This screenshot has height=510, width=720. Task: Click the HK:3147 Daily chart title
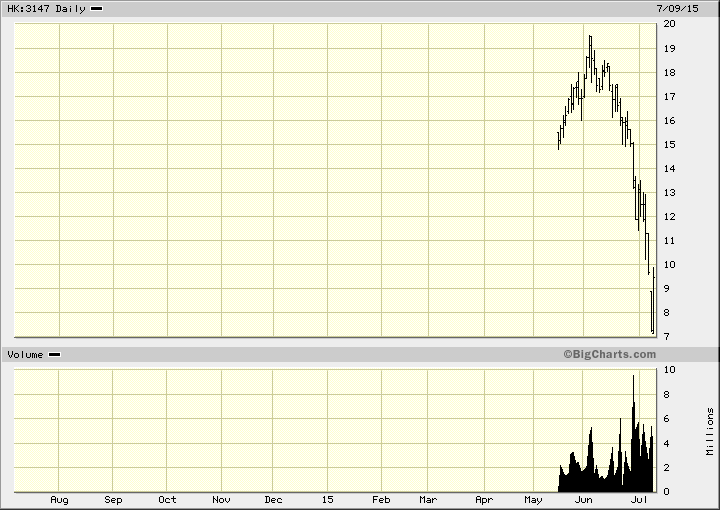[x=45, y=9]
